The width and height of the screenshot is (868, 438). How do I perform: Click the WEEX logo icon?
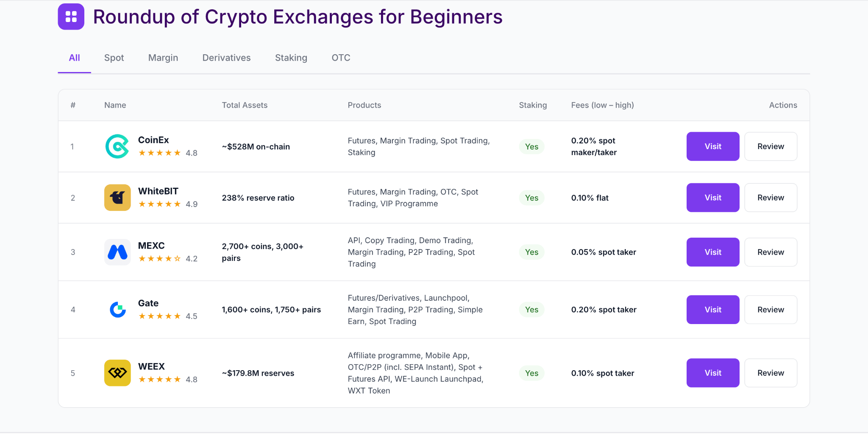click(x=117, y=373)
